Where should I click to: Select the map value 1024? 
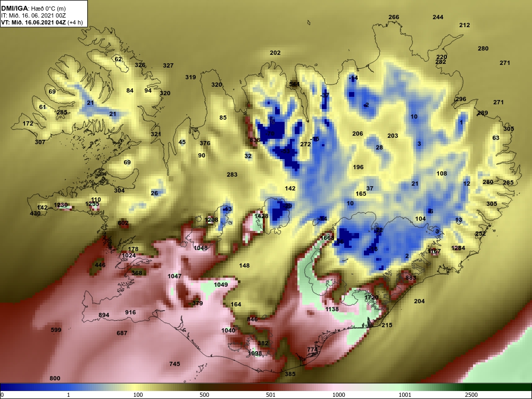129,255
